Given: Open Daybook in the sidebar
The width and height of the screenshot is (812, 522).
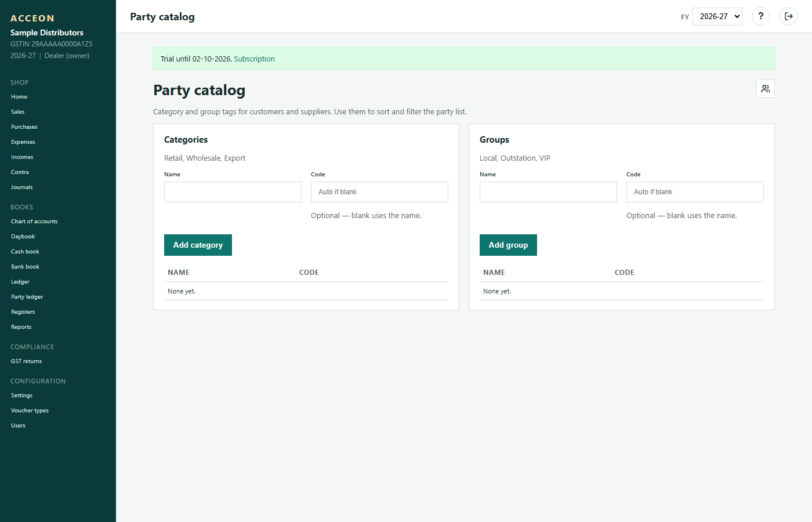Looking at the screenshot, I should 23,237.
